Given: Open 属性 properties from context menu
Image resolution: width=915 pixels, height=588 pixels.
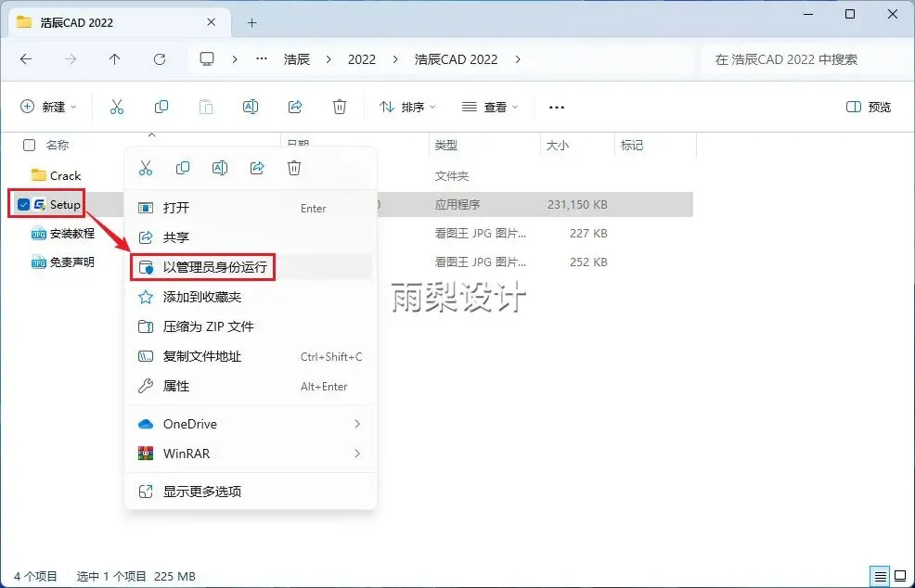Looking at the screenshot, I should [250, 386].
